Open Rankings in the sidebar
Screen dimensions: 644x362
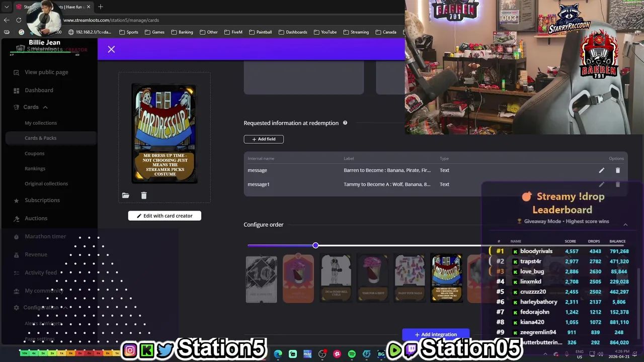pyautogui.click(x=35, y=169)
